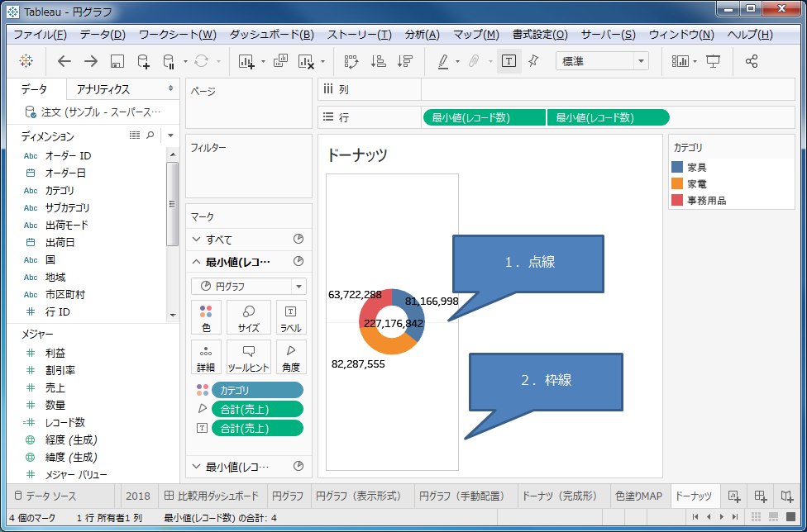Click the サイズ button in marks card
The width and height of the screenshot is (807, 532).
click(248, 317)
